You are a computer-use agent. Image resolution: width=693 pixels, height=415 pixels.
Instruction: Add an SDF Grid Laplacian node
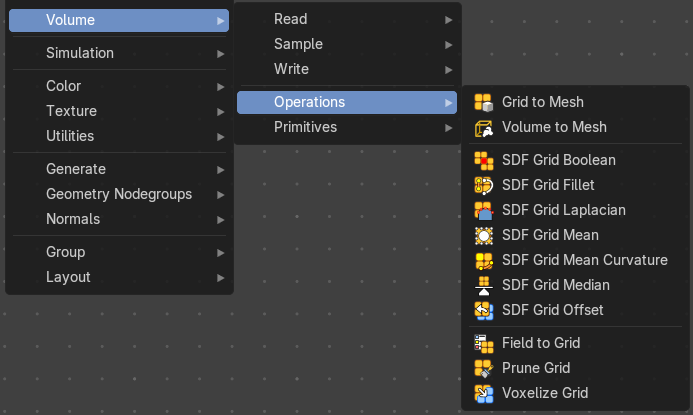[x=575, y=210]
